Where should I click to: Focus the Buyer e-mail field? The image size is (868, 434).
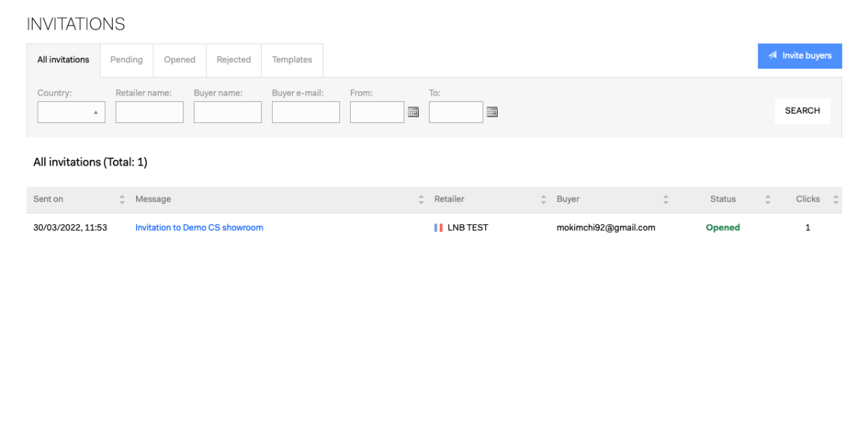pos(306,112)
